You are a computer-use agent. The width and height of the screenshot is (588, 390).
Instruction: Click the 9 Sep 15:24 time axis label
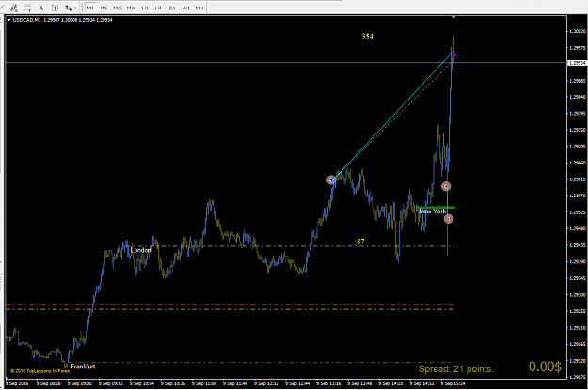coord(453,383)
